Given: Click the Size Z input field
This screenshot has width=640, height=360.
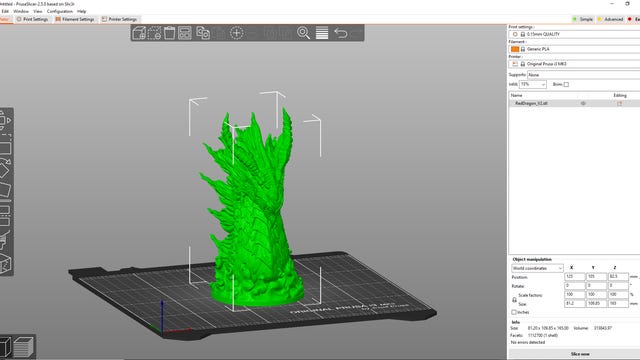Looking at the screenshot, I should tap(618, 304).
